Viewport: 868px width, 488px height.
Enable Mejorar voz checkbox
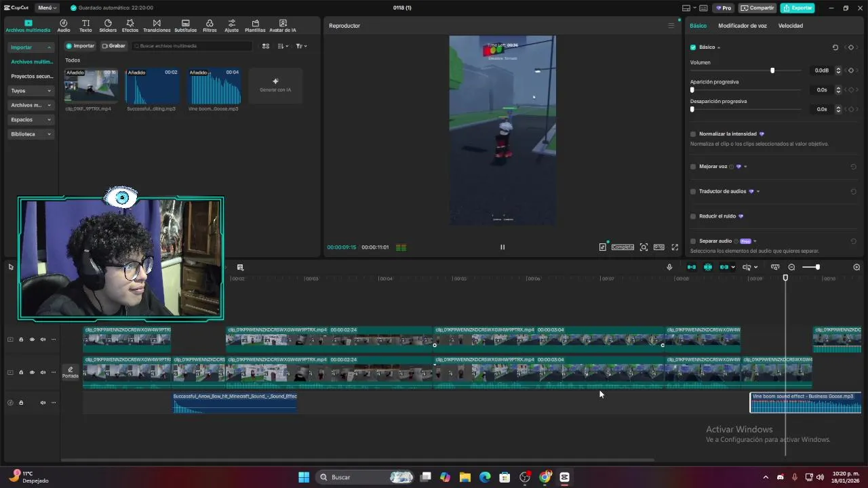[693, 167]
